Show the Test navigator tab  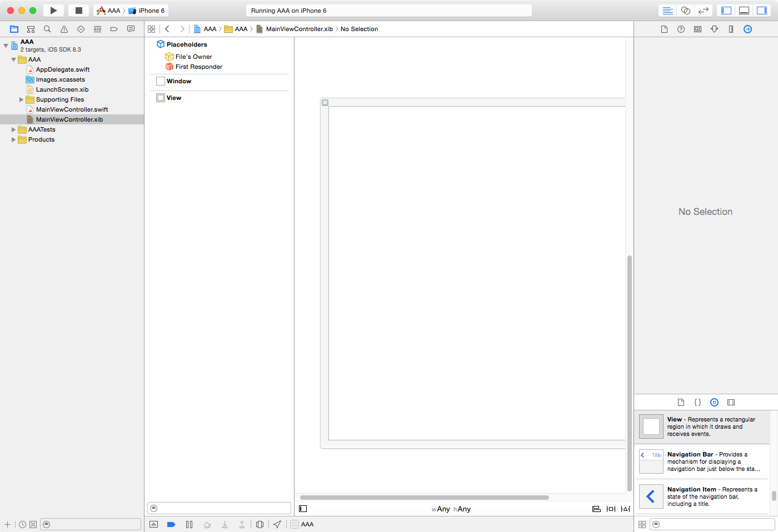pos(81,29)
